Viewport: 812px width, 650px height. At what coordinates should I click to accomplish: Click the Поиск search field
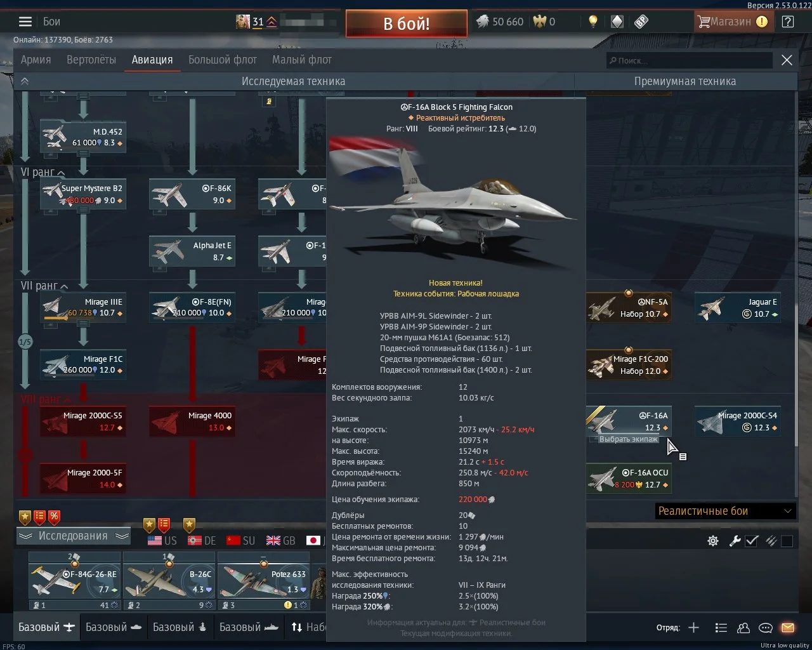(689, 60)
